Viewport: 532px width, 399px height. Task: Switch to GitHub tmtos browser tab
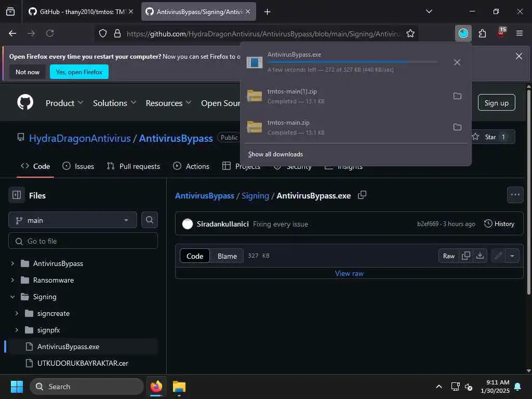(x=81, y=12)
